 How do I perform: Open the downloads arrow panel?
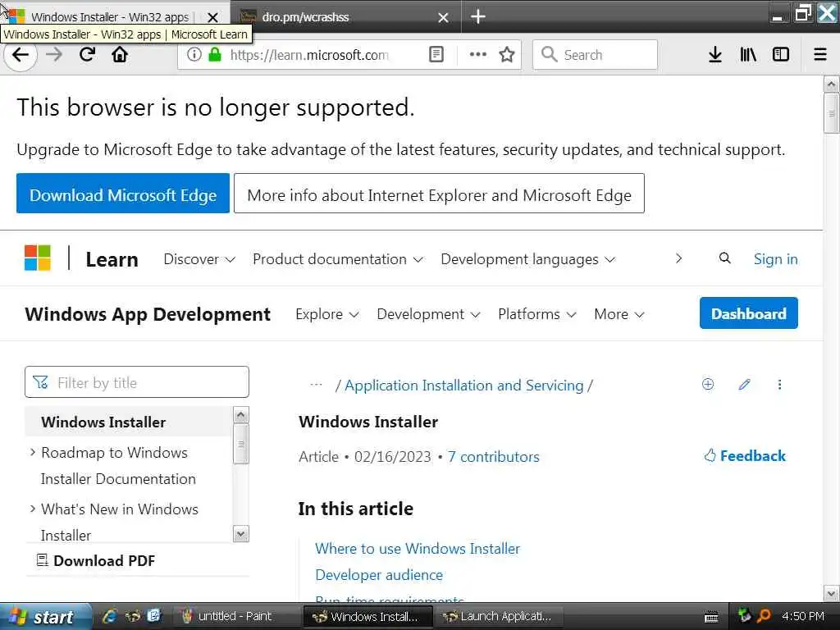pos(715,54)
